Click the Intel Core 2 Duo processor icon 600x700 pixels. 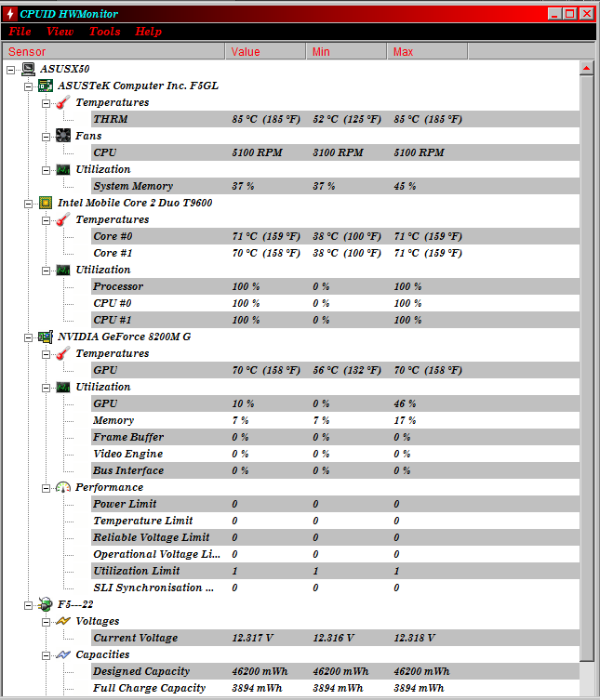coord(46,203)
